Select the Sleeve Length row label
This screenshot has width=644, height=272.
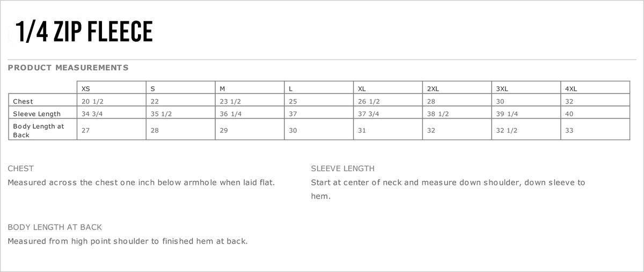click(37, 114)
